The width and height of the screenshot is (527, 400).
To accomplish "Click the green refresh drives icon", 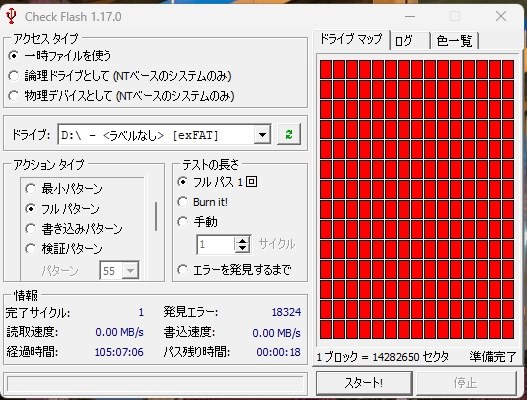I will [289, 135].
